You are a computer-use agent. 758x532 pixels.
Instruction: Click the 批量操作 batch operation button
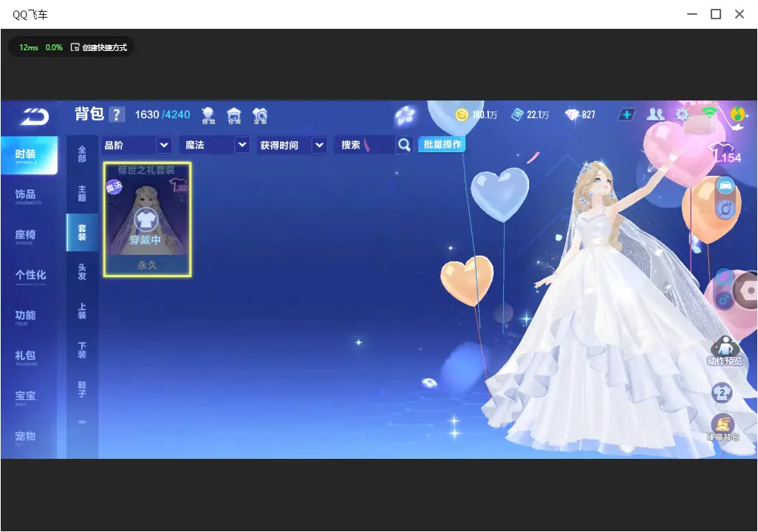(442, 145)
